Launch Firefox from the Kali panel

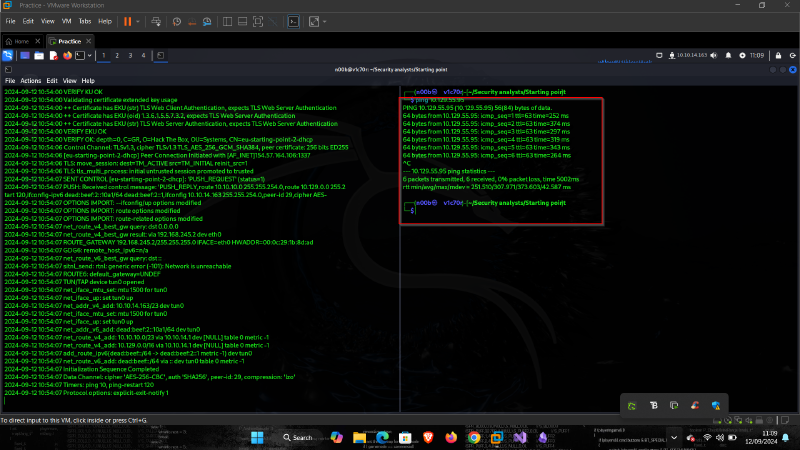[68, 55]
